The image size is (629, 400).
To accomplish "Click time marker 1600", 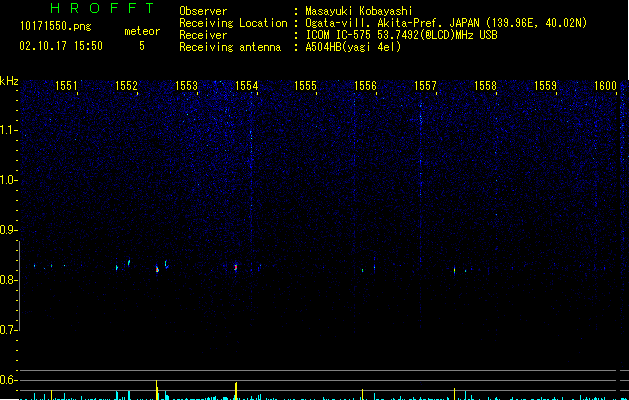I will coord(605,86).
